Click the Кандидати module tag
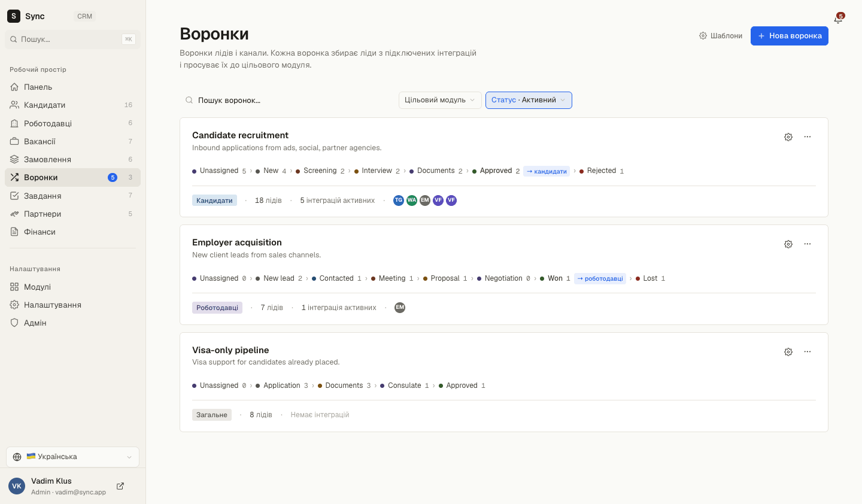Image resolution: width=862 pixels, height=504 pixels. [x=214, y=201]
